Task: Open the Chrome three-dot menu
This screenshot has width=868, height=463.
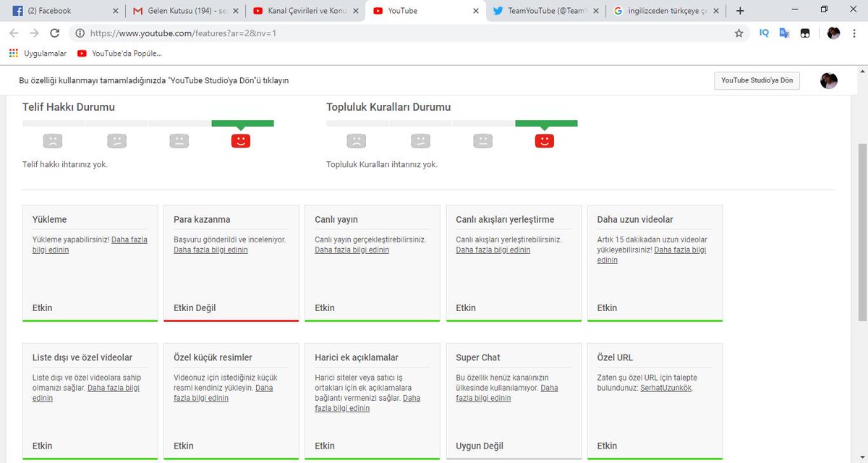Action: [x=855, y=33]
